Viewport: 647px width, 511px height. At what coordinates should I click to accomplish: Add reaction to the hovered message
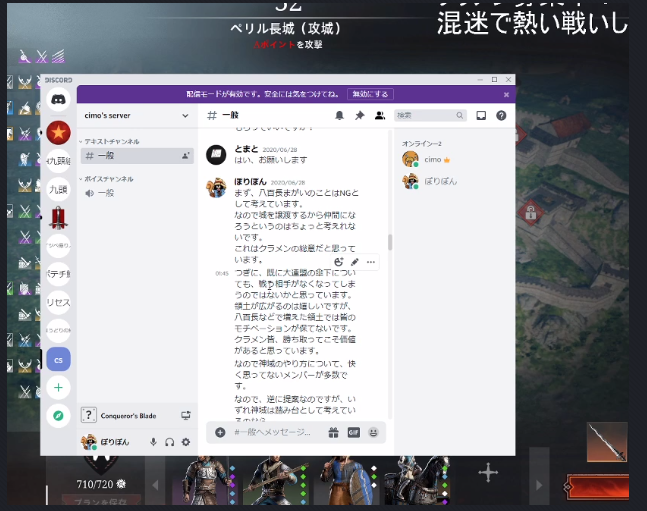339,262
